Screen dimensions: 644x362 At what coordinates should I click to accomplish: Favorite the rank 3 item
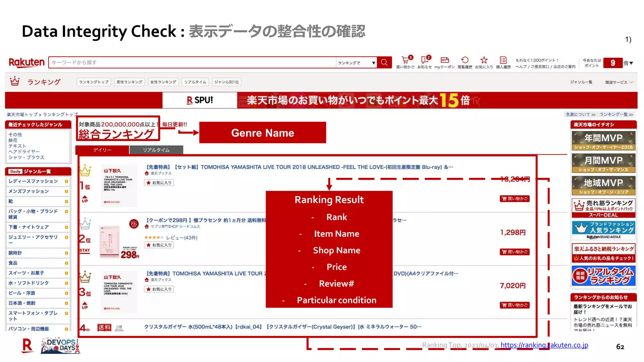(x=159, y=289)
